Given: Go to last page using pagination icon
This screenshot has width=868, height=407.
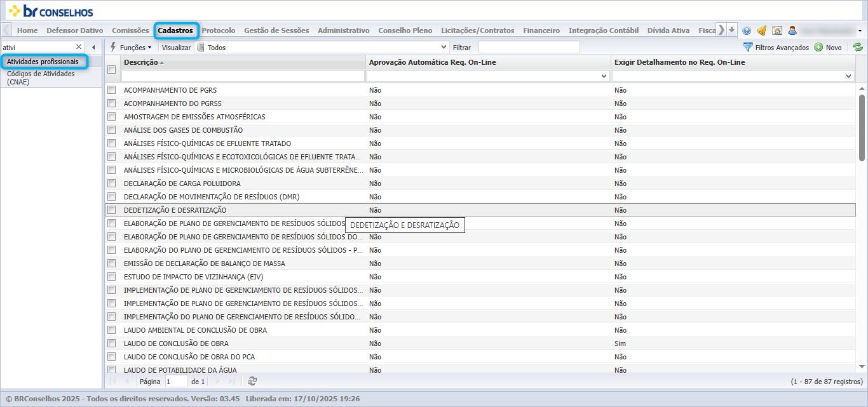Looking at the screenshot, I should click(x=231, y=381).
